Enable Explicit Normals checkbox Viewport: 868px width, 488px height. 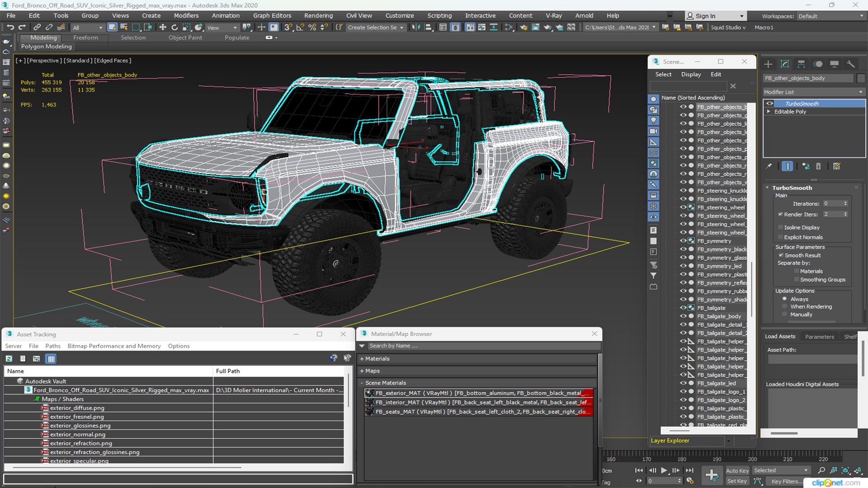781,237
